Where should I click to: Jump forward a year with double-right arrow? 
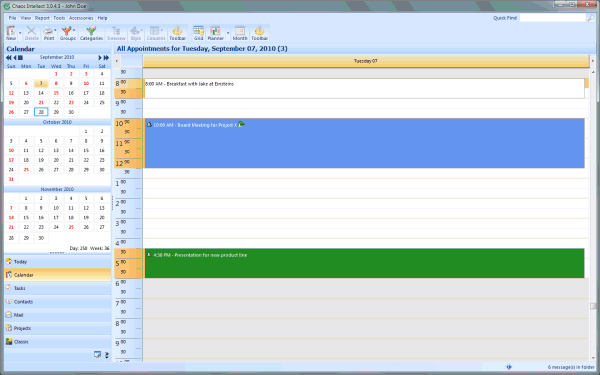(106, 58)
